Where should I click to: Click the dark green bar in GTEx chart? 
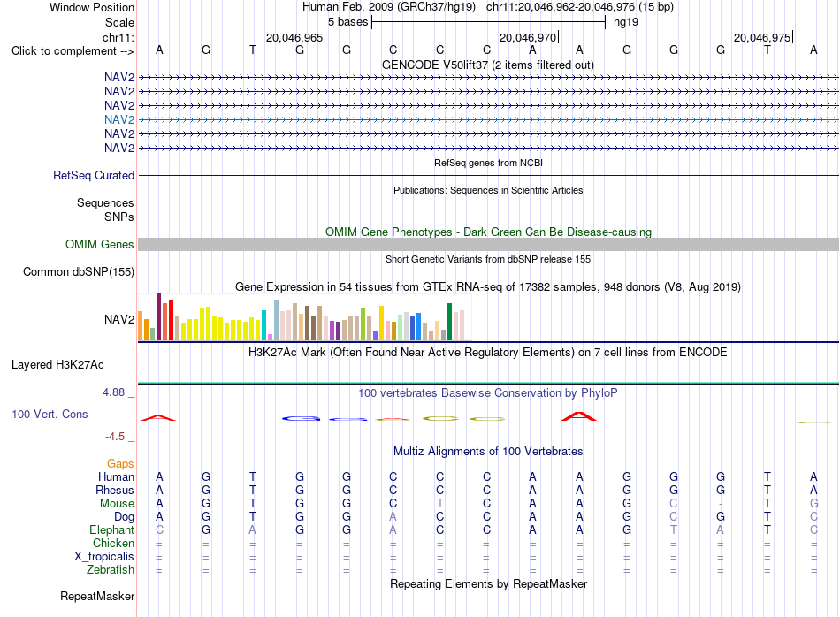[449, 322]
